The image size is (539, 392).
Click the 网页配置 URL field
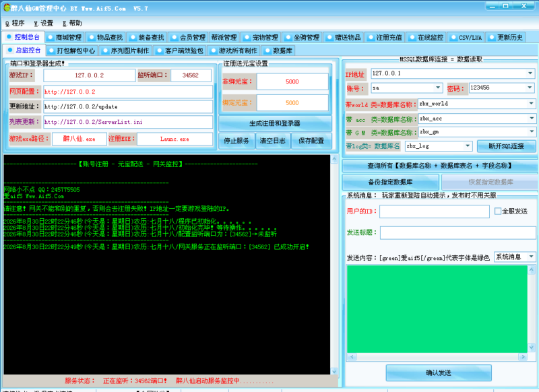coord(128,92)
